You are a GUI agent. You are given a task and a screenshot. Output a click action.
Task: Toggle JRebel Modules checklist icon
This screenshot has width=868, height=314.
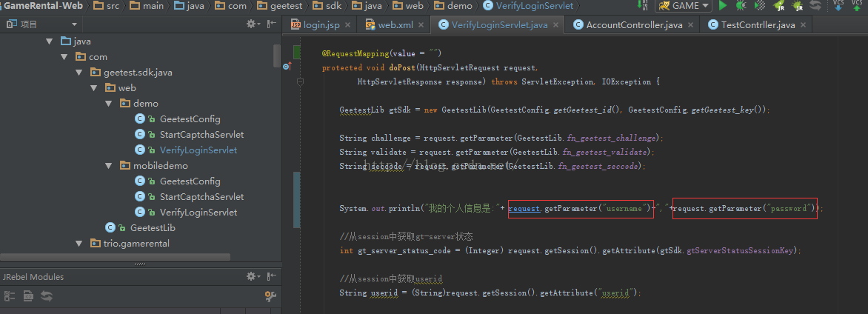pyautogui.click(x=10, y=296)
